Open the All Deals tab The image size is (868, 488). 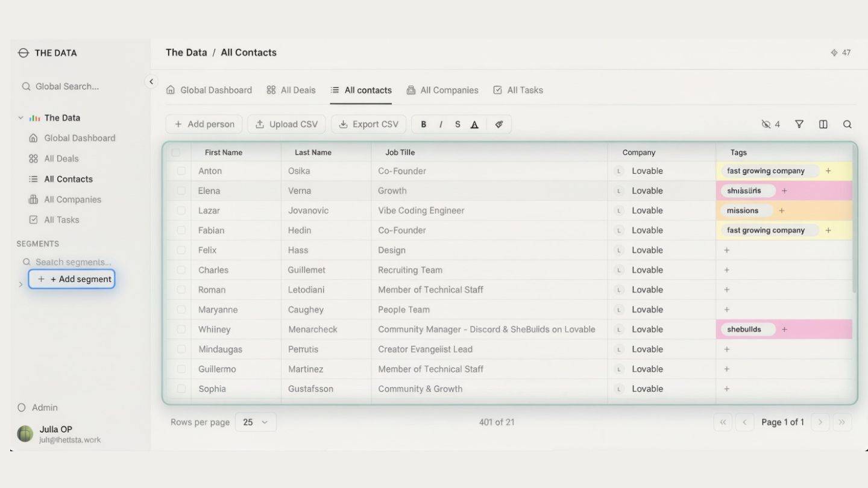pyautogui.click(x=291, y=89)
